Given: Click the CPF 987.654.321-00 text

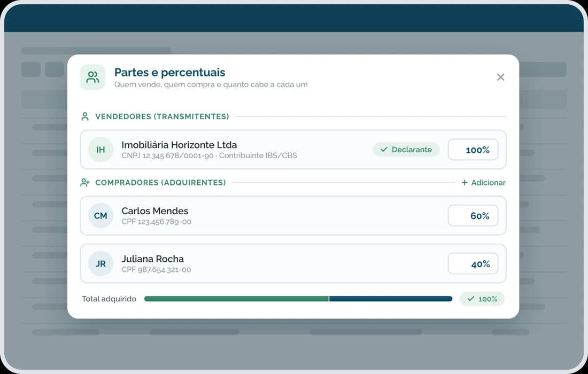Looking at the screenshot, I should [x=157, y=269].
